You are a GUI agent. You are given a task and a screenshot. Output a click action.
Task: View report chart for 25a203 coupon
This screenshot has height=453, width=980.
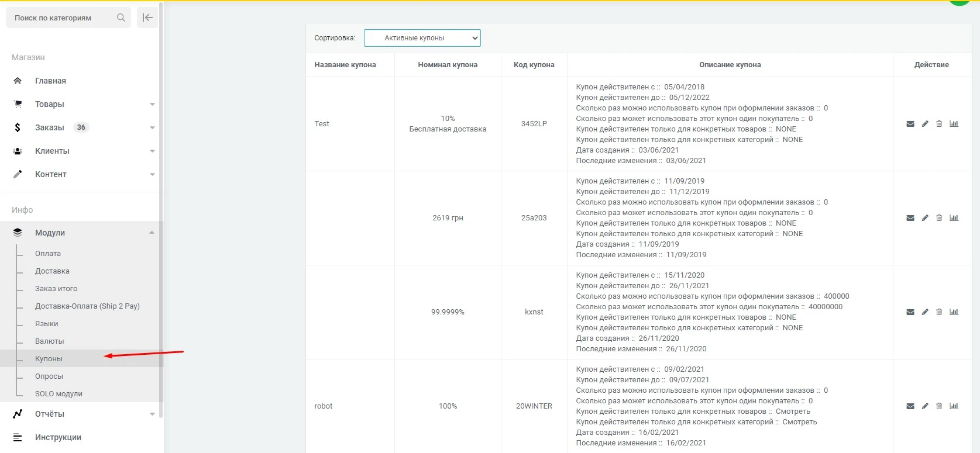click(954, 218)
